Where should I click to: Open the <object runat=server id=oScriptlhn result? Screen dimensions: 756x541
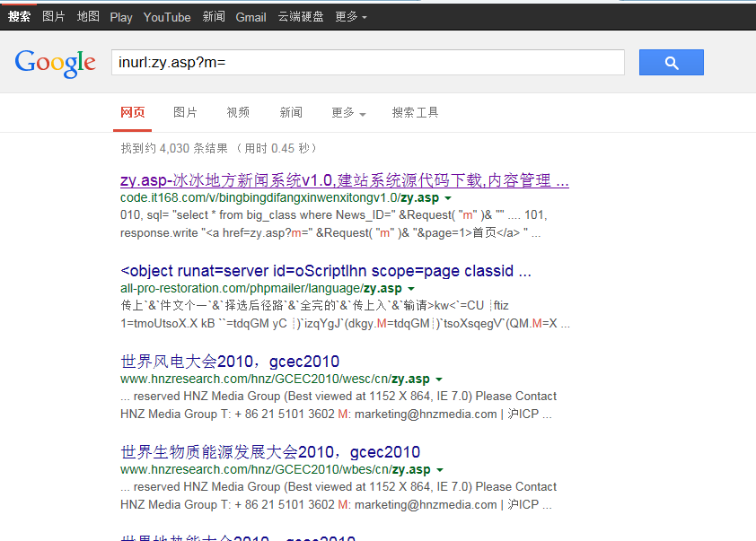326,271
